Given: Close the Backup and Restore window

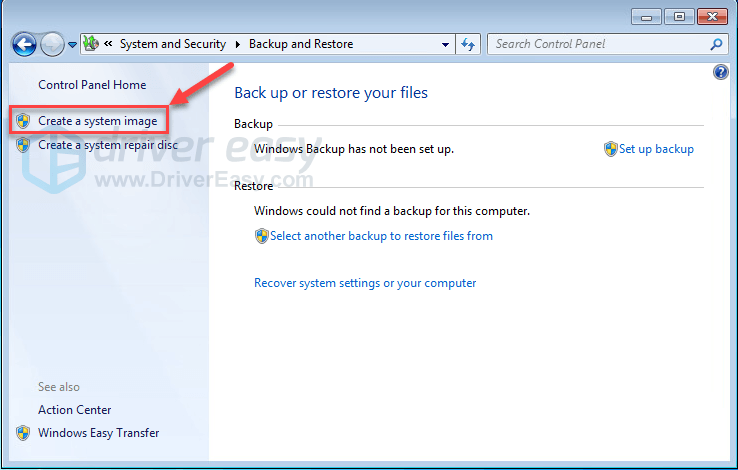Looking at the screenshot, I should pyautogui.click(x=713, y=17).
